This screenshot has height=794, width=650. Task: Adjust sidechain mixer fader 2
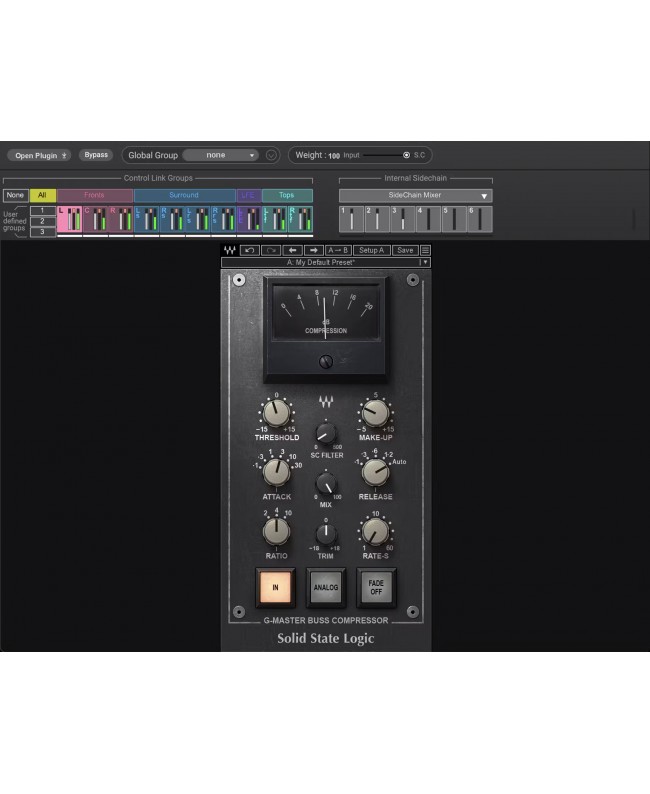(x=377, y=219)
